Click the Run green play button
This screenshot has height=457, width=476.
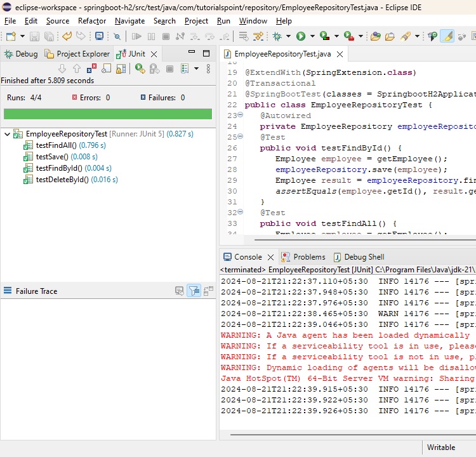pyautogui.click(x=301, y=37)
